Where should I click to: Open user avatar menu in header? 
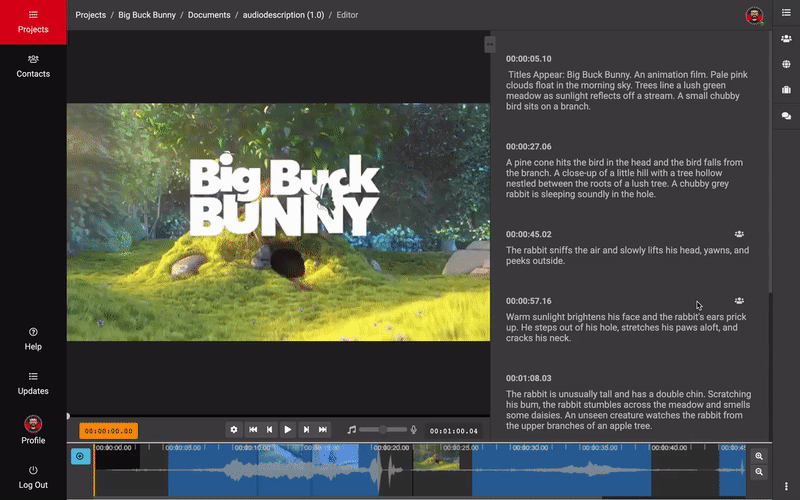(x=753, y=15)
